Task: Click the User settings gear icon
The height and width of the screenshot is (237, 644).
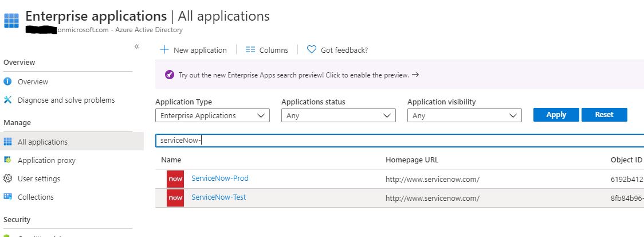Action: (7, 178)
